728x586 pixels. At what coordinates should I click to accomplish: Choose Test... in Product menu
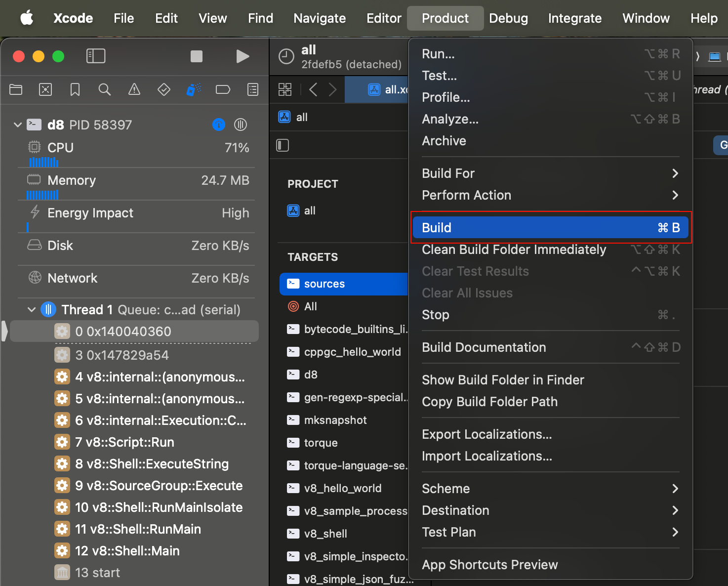click(x=551, y=76)
